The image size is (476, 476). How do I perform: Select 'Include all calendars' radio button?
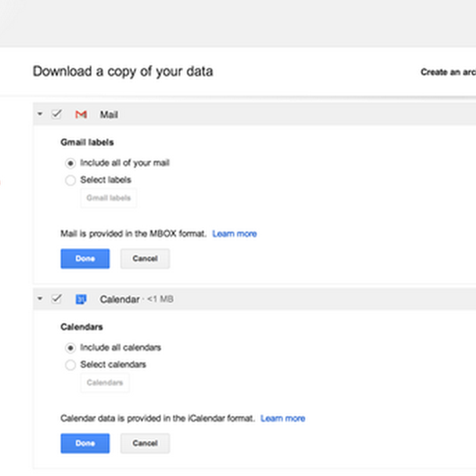click(71, 347)
